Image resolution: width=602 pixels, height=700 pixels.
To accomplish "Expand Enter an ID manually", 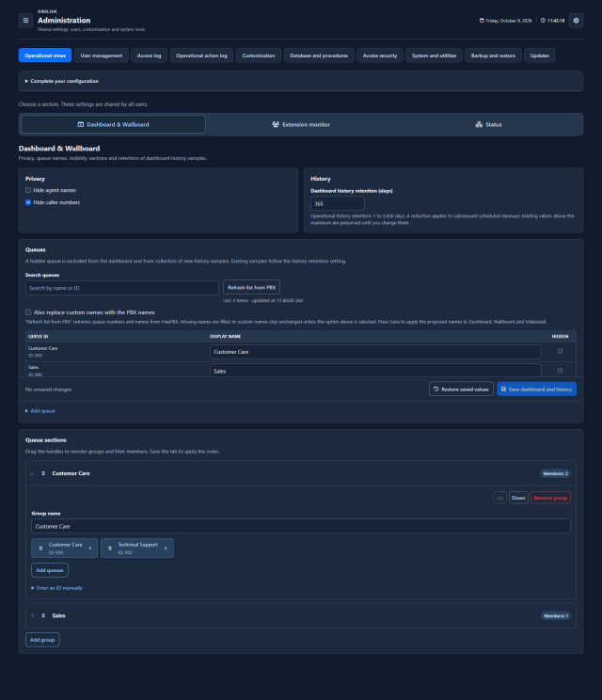I will (56, 588).
